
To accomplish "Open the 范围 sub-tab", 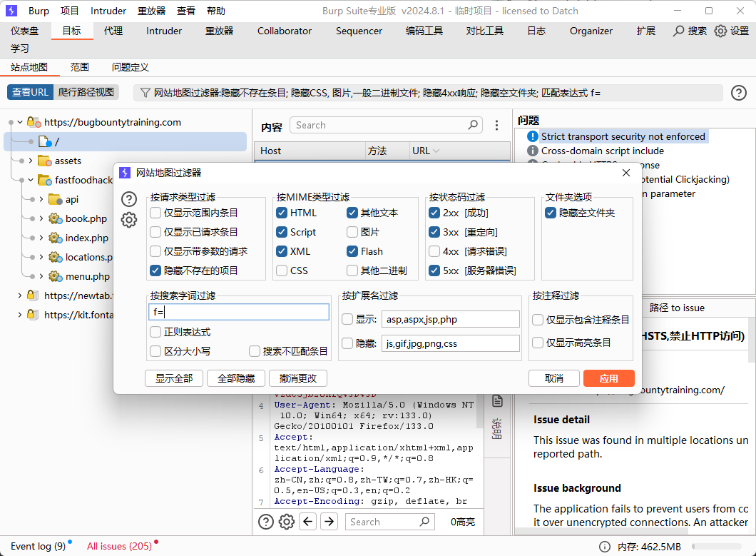I will [x=80, y=67].
